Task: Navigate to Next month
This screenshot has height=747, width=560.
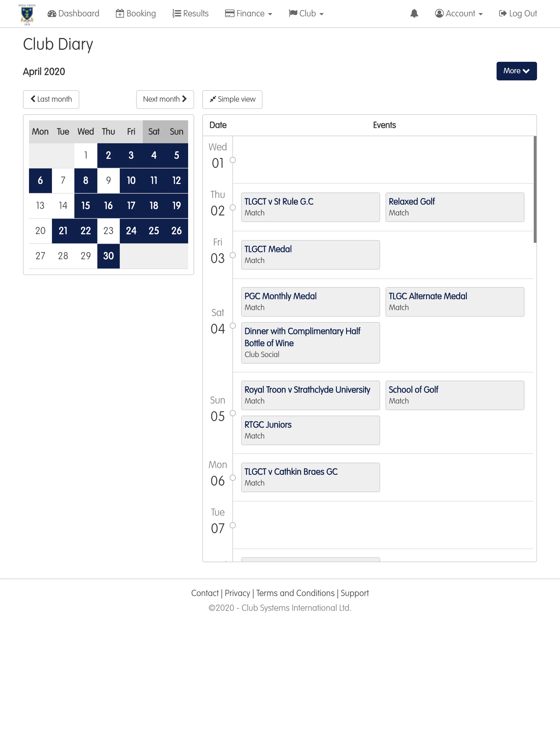Action: point(164,99)
